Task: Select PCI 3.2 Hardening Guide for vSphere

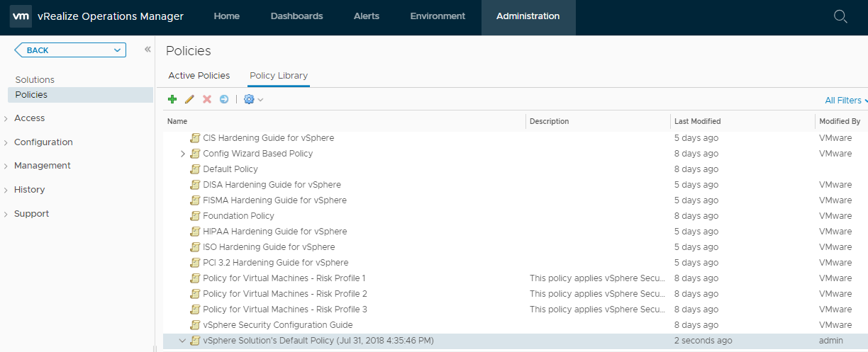Action: click(516, 263)
